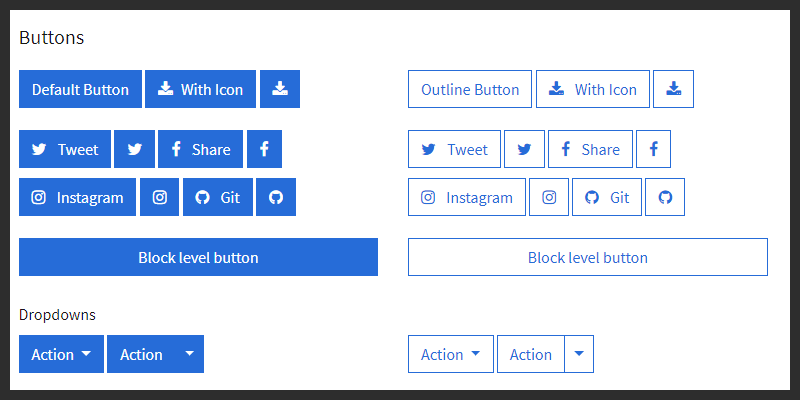Click the solid GitHub icon-only button
This screenshot has width=800, height=400.
(x=276, y=197)
